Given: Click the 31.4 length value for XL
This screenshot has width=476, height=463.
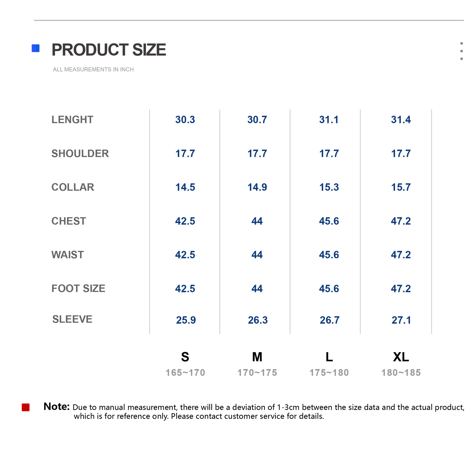Looking at the screenshot, I should [401, 120].
